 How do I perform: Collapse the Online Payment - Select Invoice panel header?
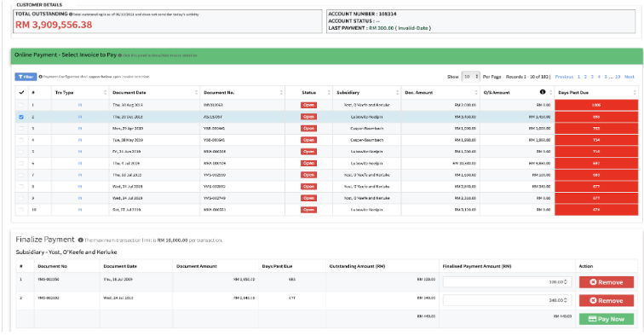pos(327,55)
